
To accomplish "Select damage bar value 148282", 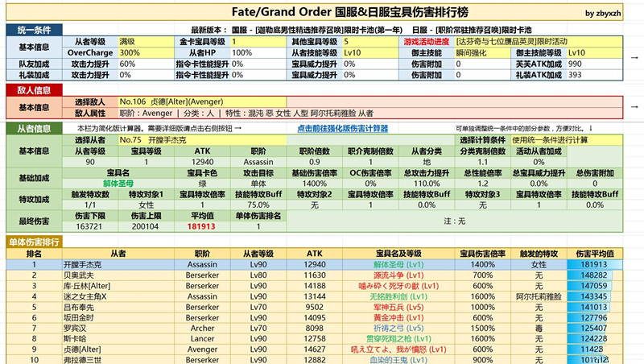I will pyautogui.click(x=594, y=275).
